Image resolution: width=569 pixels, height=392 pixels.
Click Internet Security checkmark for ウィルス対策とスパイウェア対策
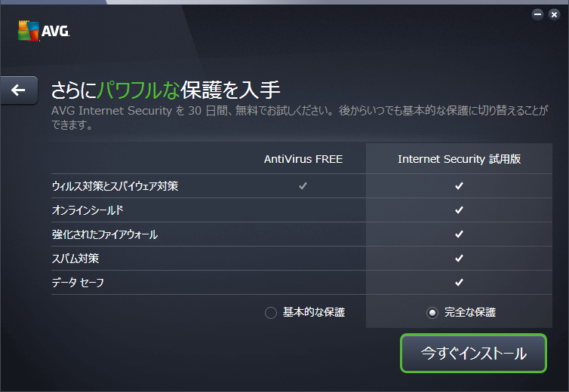click(459, 186)
